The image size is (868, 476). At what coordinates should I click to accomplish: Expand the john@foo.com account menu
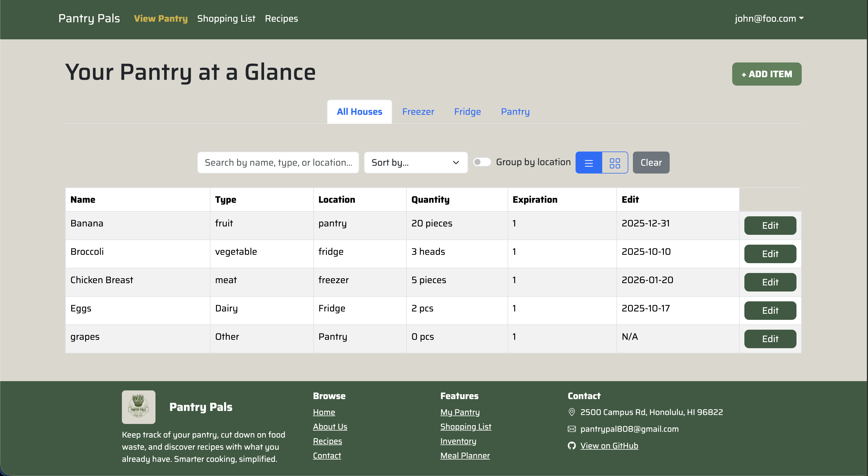[769, 19]
